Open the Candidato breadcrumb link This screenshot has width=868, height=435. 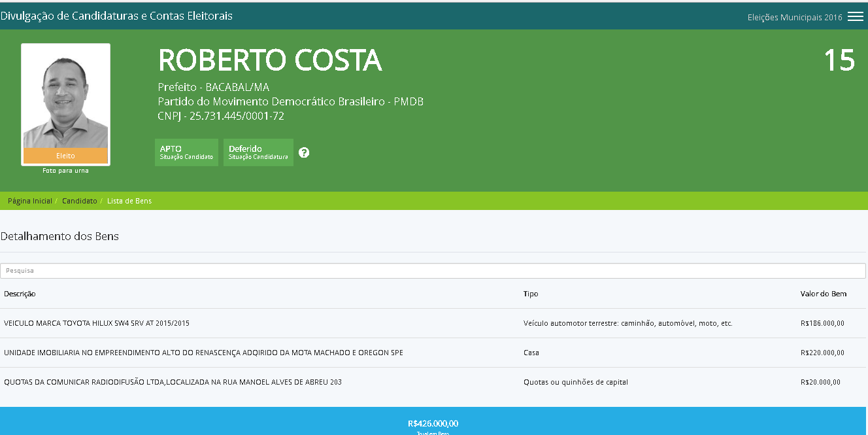[80, 201]
